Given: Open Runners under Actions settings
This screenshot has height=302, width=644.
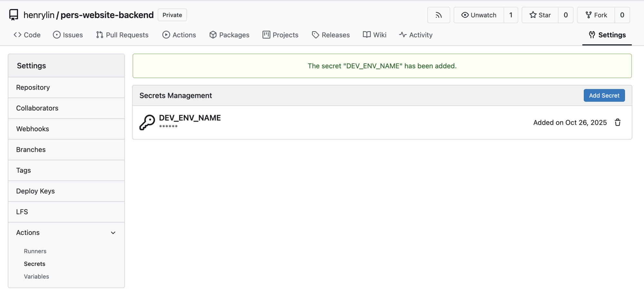Looking at the screenshot, I should [x=35, y=251].
